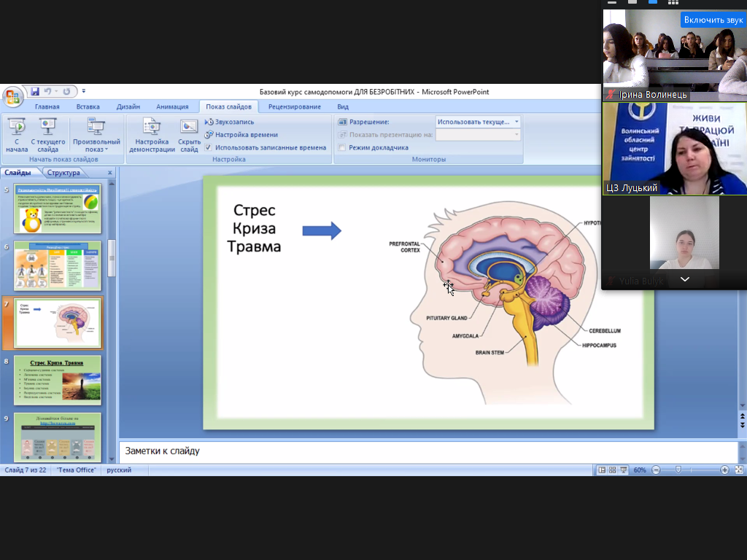Click the Office round button

(12, 96)
